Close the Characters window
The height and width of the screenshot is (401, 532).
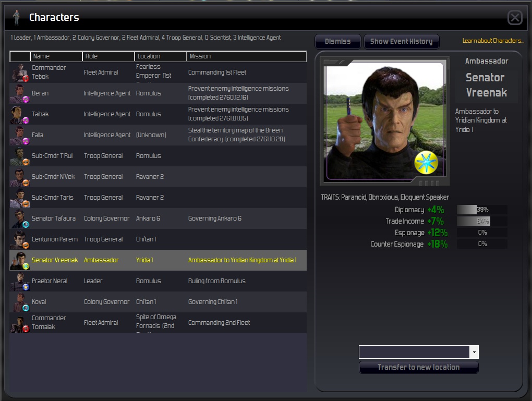tap(515, 17)
